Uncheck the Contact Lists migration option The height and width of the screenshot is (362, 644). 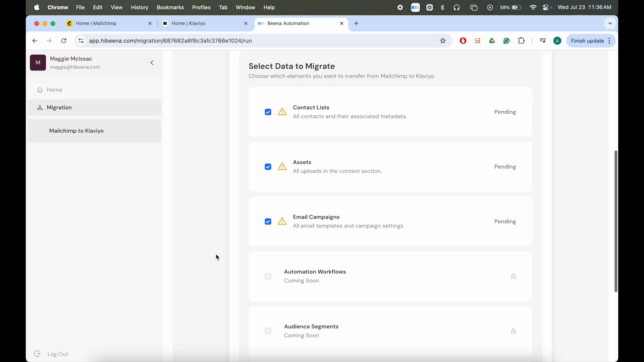point(268,112)
